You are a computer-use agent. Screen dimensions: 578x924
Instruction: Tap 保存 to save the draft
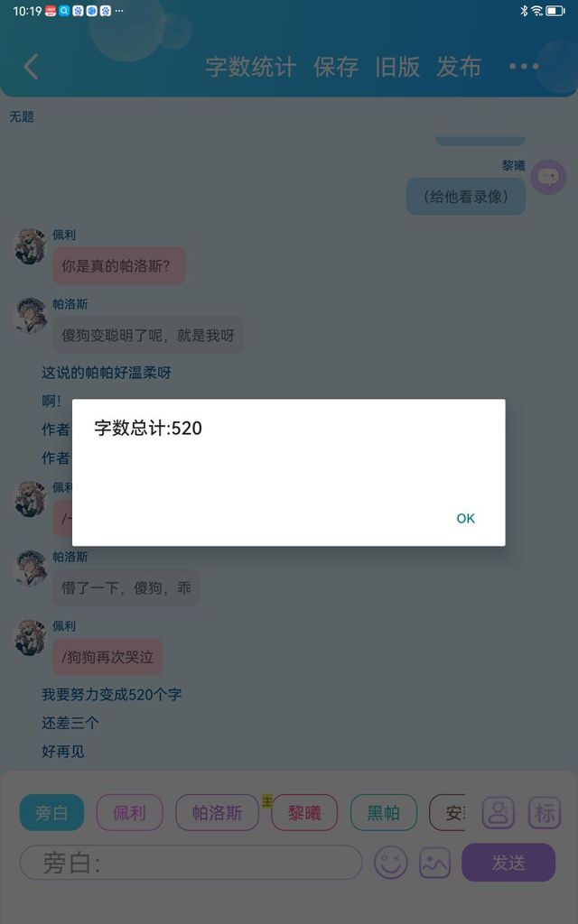click(336, 67)
